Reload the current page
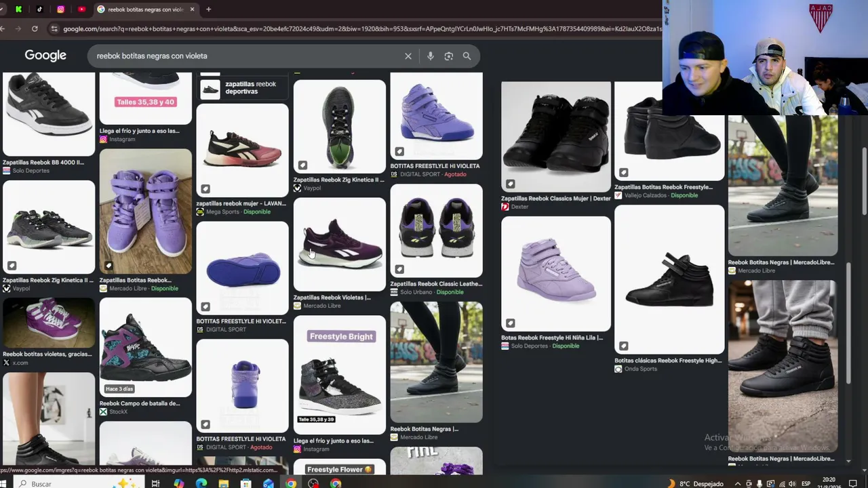 pos(35,28)
